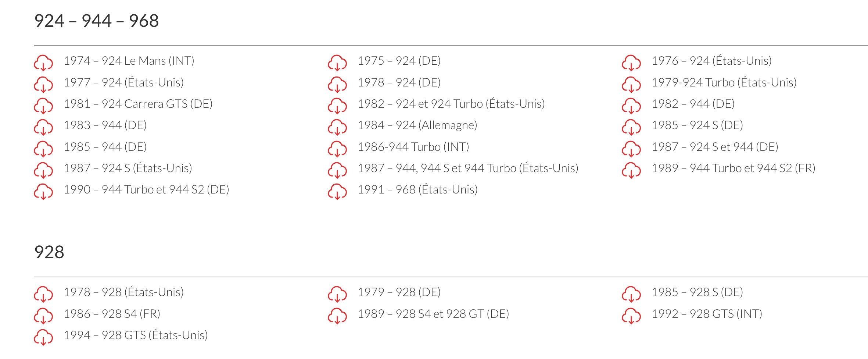The image size is (868, 359).
Task: Select the 1986 – 928 S4 (FR) link
Action: pos(112,314)
